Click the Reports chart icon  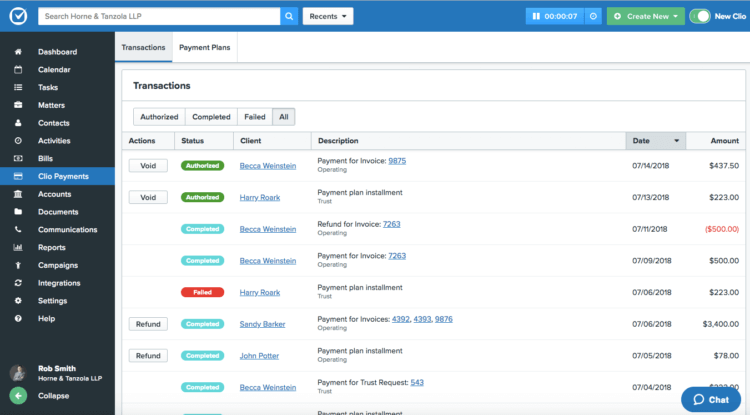[x=18, y=247]
